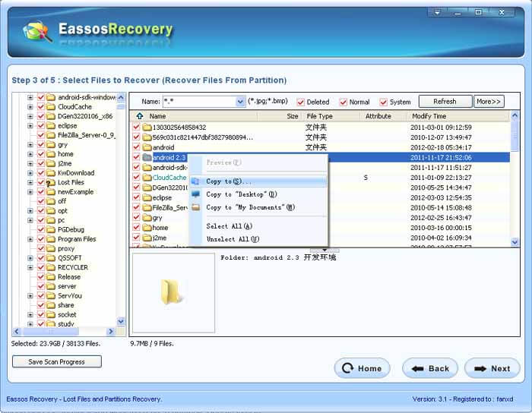Click the up-arrow parent folder icon

click(139, 116)
